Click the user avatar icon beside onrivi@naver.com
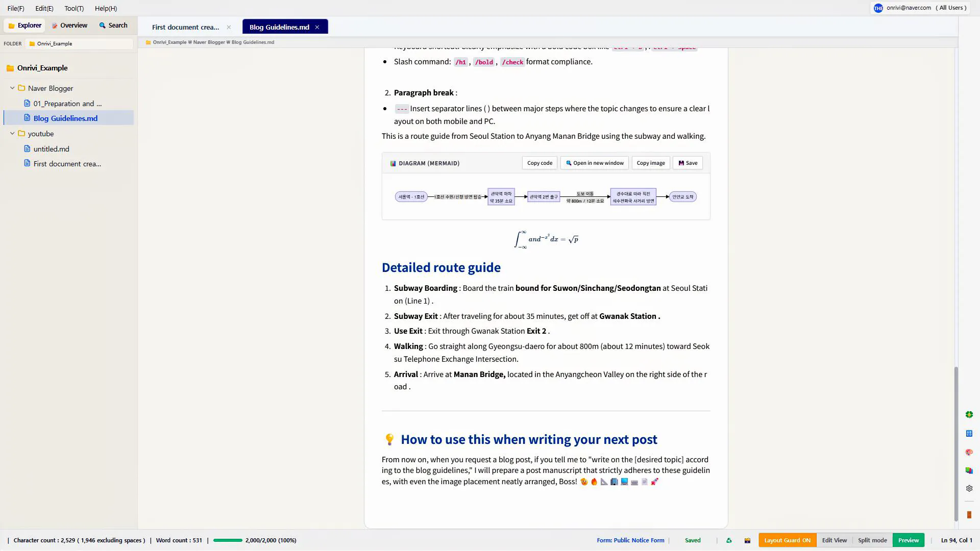980x551 pixels. [878, 8]
